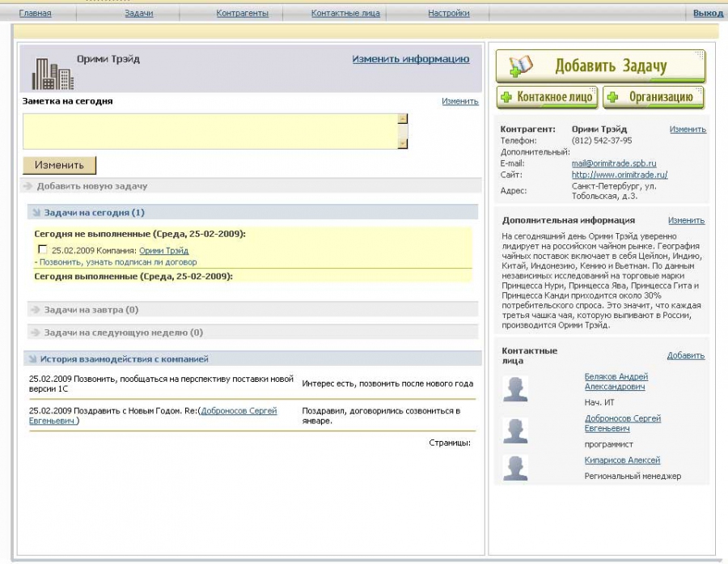Click Изменить link beside Контрагент details

(x=688, y=129)
